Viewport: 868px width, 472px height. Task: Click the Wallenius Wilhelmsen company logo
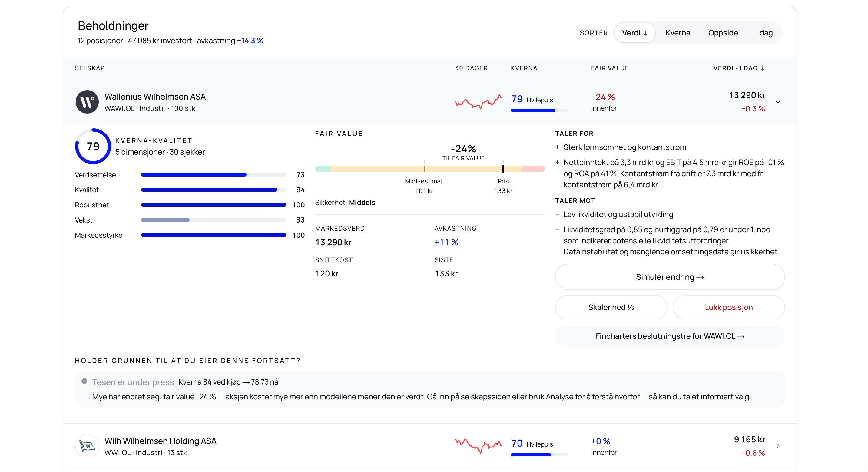pos(87,102)
